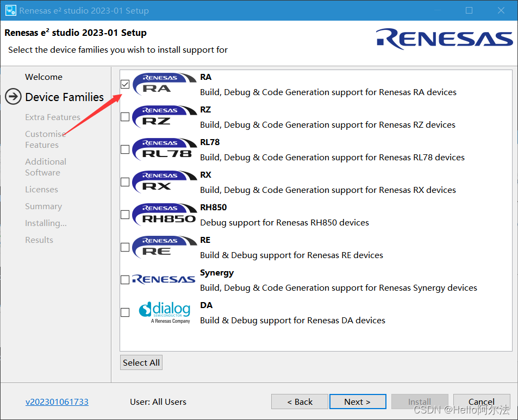Click the Dialog Semiconductor DA logo
Viewport: 518px width, 420px height.
pos(165,312)
